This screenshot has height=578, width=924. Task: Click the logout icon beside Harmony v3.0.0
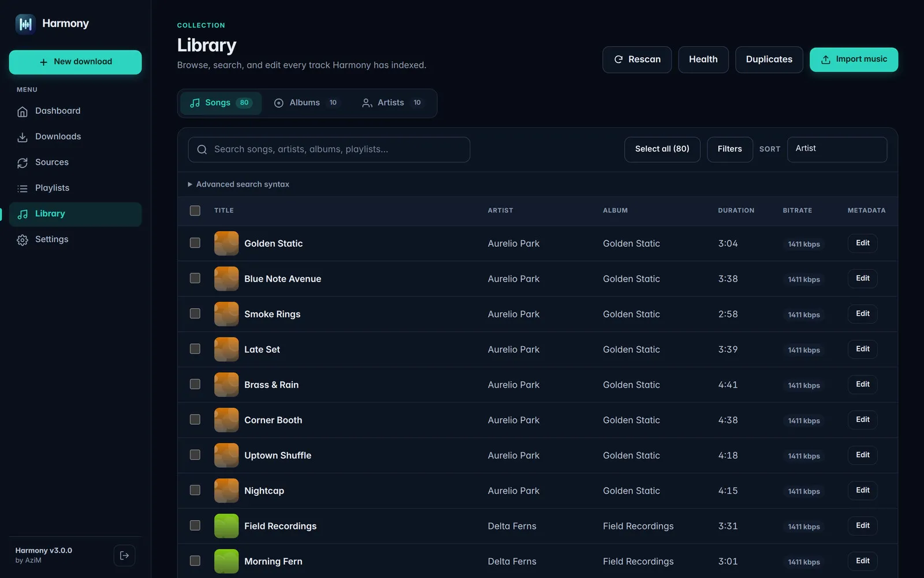[124, 555]
